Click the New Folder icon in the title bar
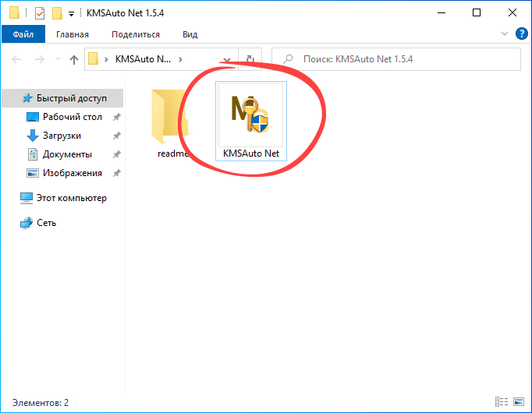Image resolution: width=532 pixels, height=413 pixels. click(x=57, y=12)
